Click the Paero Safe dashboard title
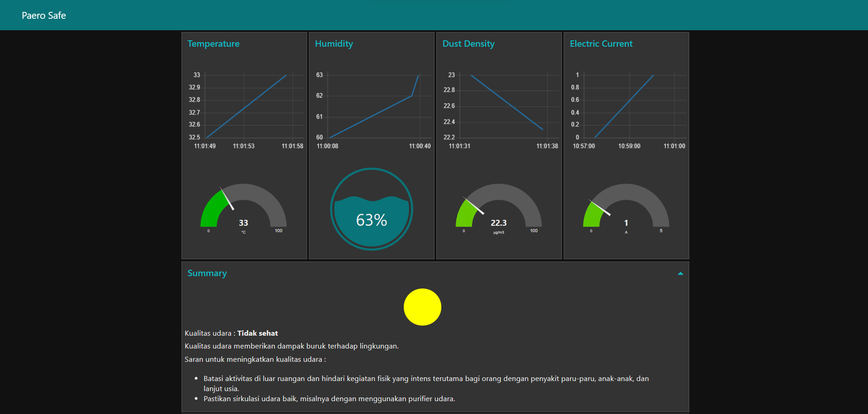 click(x=44, y=16)
